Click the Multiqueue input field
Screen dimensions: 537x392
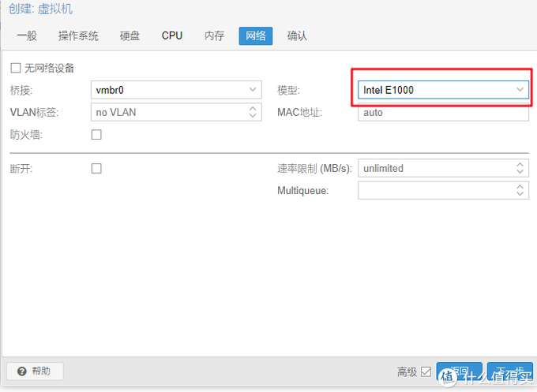(x=444, y=190)
